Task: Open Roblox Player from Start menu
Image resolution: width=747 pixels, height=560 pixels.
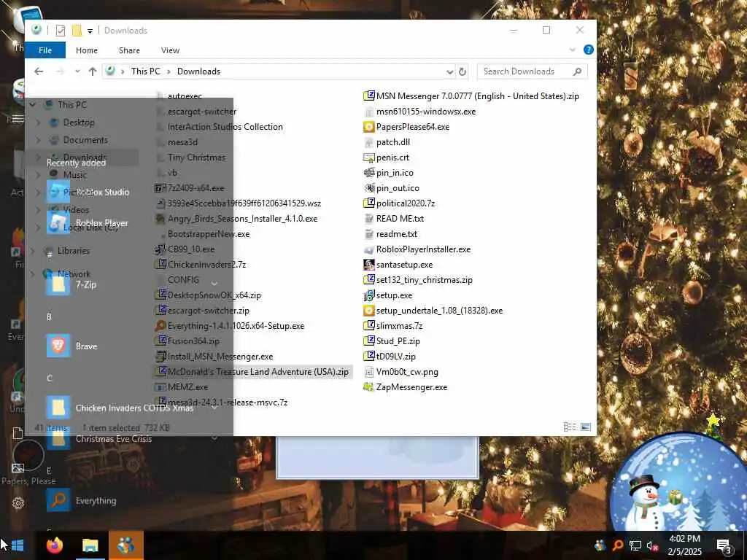Action: coord(88,223)
